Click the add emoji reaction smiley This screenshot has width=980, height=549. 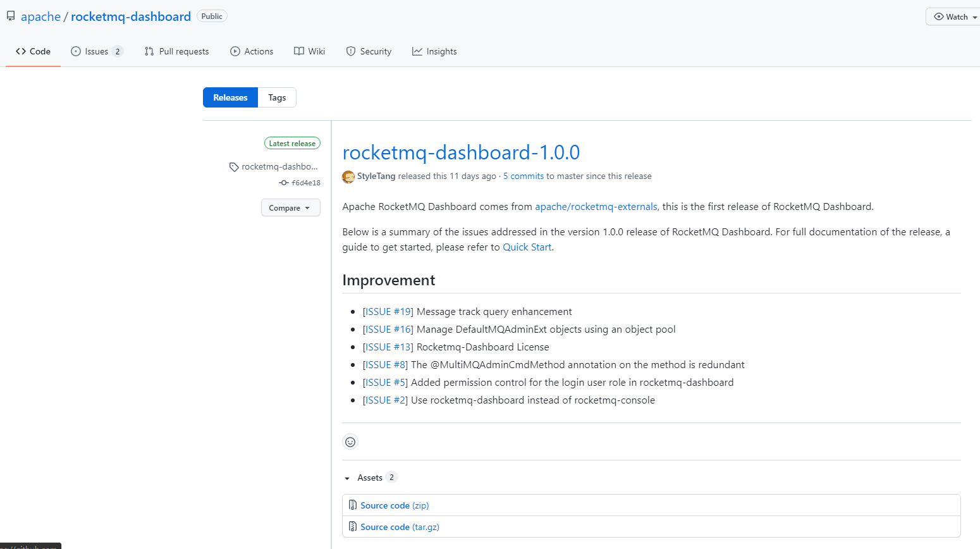click(350, 441)
